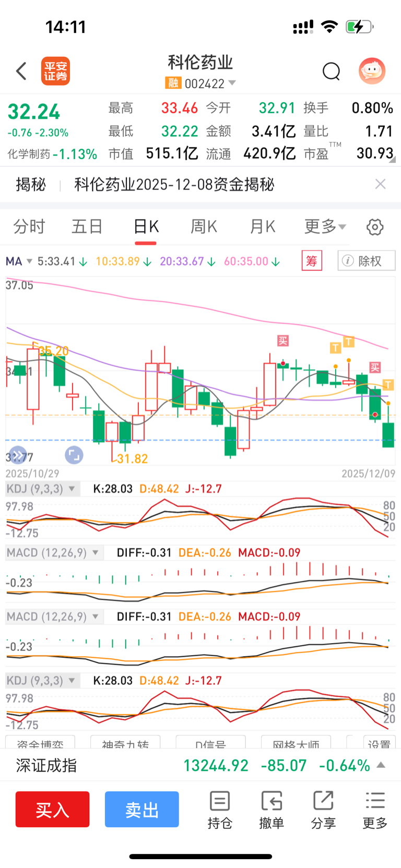The image size is (401, 868).
Task: Open first MACD (12,26,9) indicator dropdown
Action: [54, 553]
